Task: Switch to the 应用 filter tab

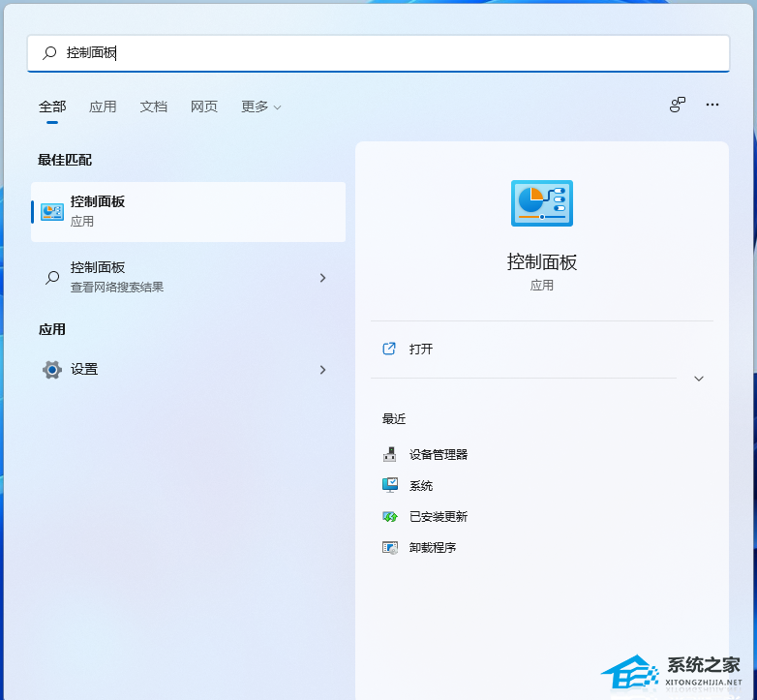Action: pyautogui.click(x=103, y=107)
